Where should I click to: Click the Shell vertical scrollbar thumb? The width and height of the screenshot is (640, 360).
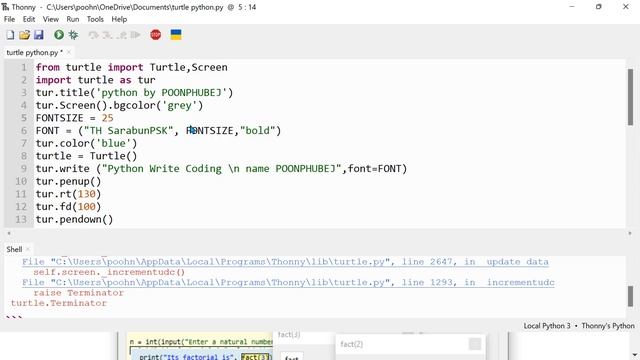coord(630,296)
